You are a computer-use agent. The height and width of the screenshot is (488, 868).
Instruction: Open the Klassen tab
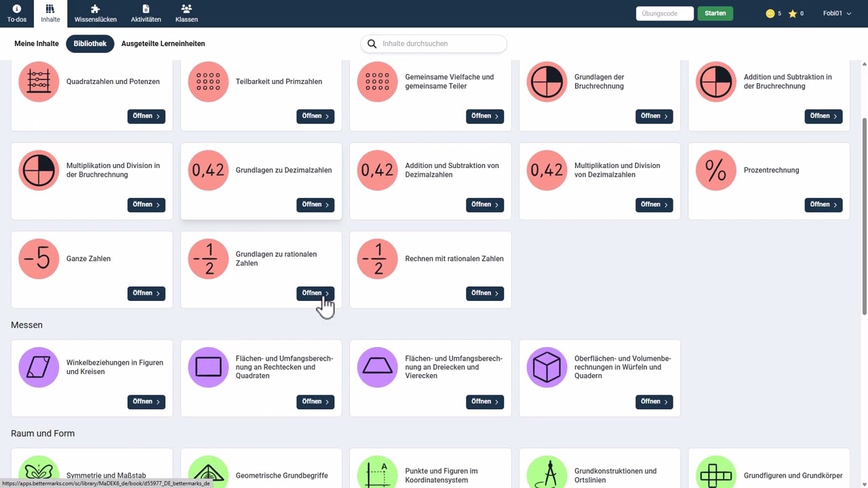pyautogui.click(x=186, y=14)
